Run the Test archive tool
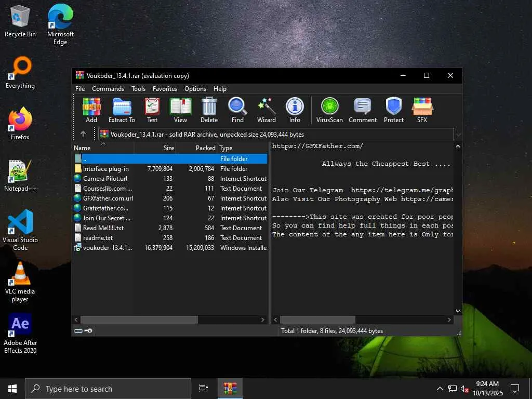The height and width of the screenshot is (399, 532). click(152, 110)
